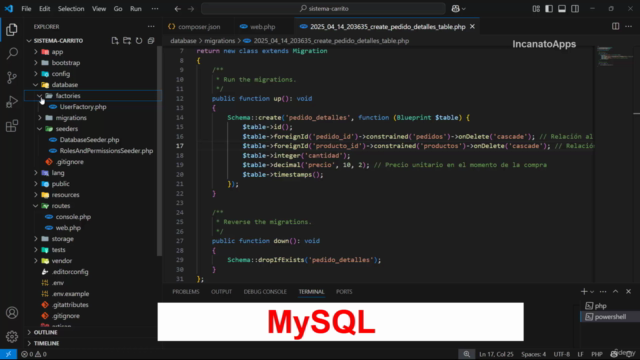Open the Selection menu
640x360 pixels.
coord(71,9)
